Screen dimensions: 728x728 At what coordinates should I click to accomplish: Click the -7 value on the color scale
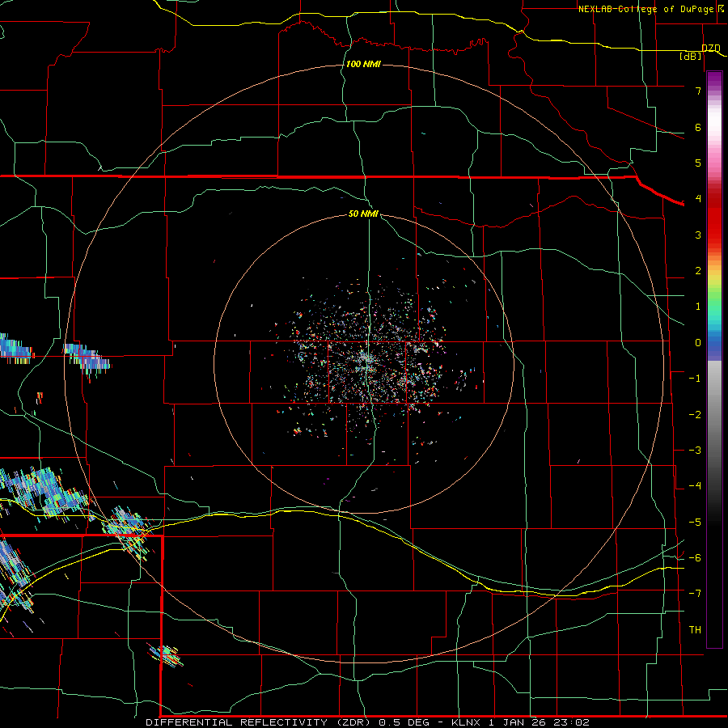(695, 594)
